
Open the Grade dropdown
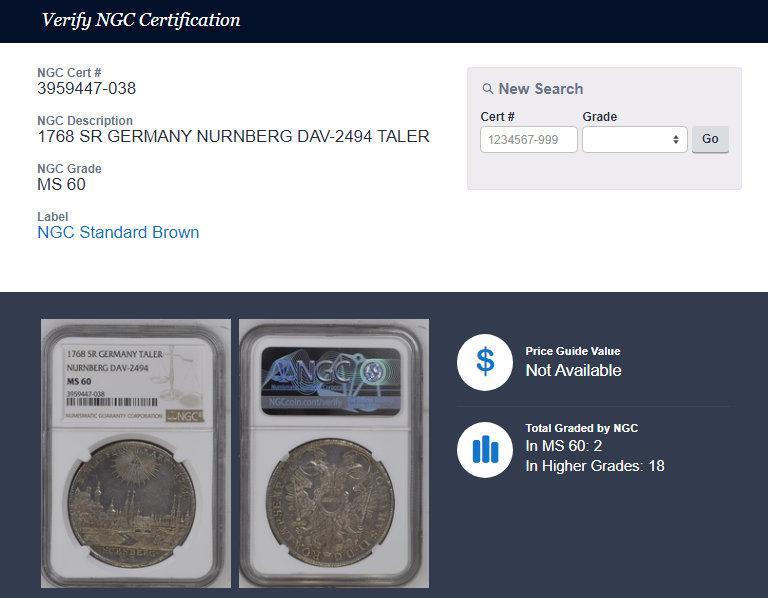[x=635, y=140]
